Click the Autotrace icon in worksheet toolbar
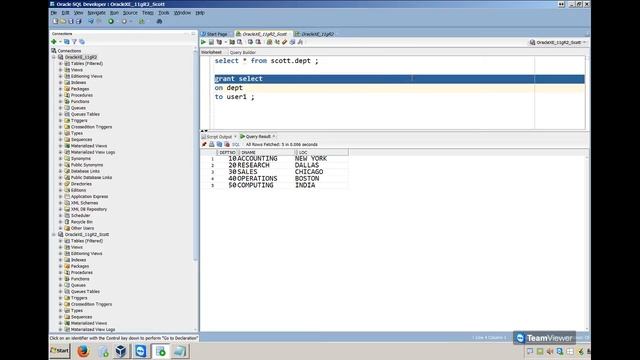Image resolution: width=640 pixels, height=360 pixels. coord(232,42)
